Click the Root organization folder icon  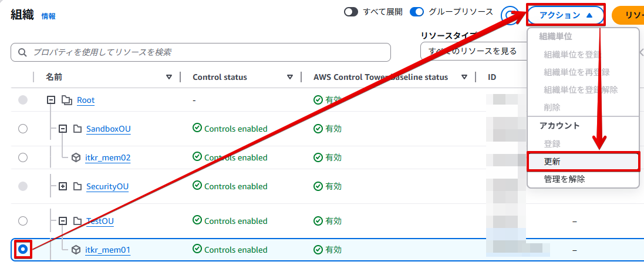point(66,100)
